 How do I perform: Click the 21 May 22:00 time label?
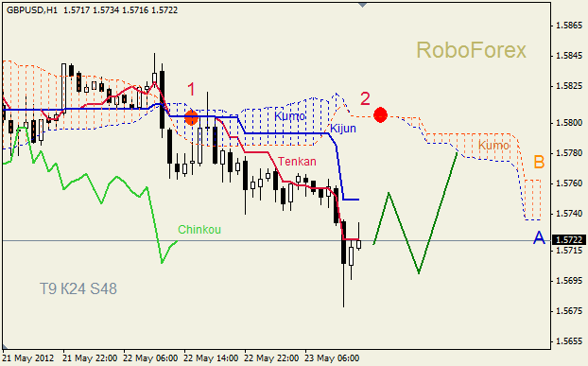pos(90,358)
